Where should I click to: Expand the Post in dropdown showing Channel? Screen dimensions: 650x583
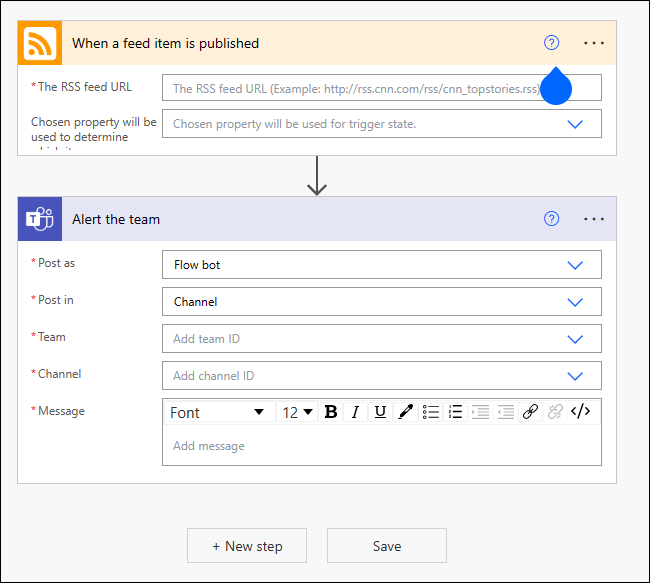pos(382,301)
